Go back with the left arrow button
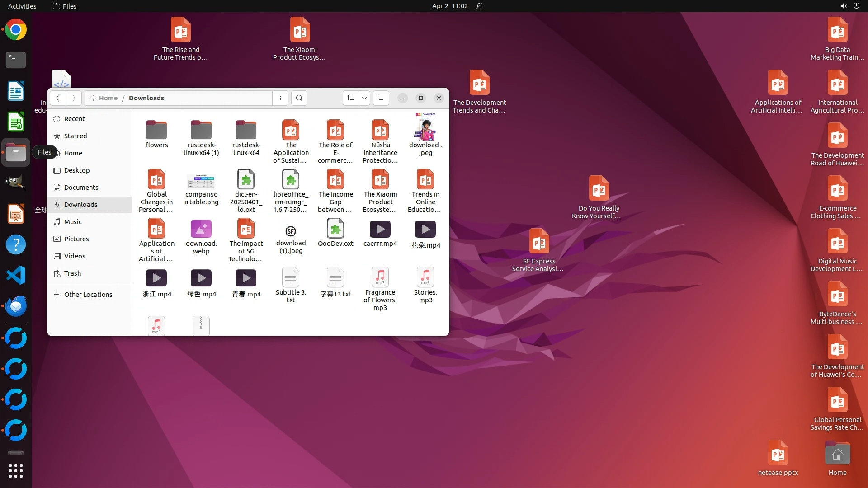 (57, 98)
